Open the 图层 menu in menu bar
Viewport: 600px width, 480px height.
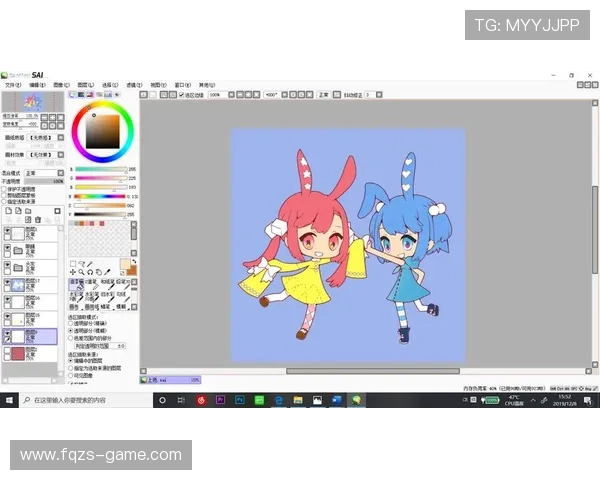(x=85, y=85)
